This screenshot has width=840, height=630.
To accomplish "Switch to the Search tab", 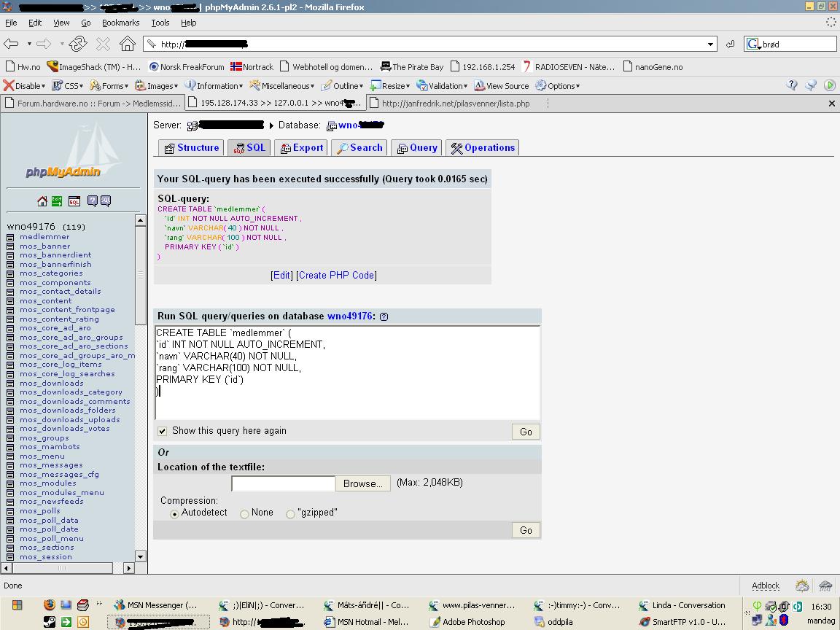I will point(359,148).
